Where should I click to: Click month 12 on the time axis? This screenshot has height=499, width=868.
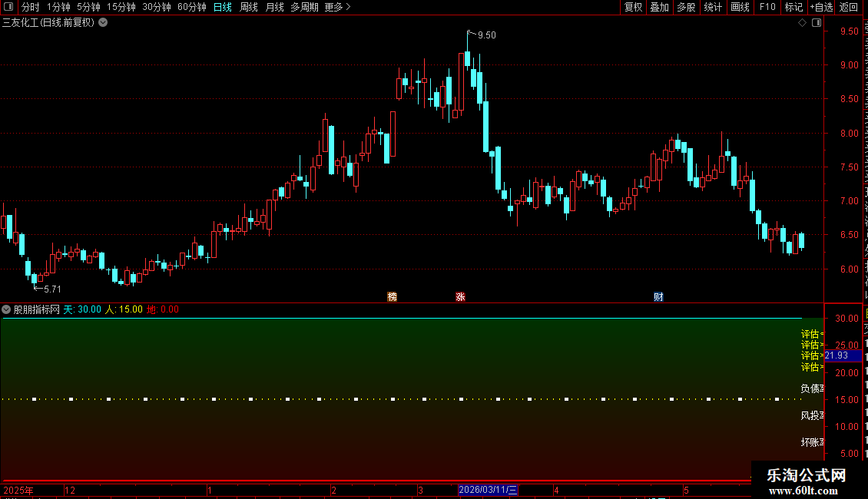coord(70,490)
